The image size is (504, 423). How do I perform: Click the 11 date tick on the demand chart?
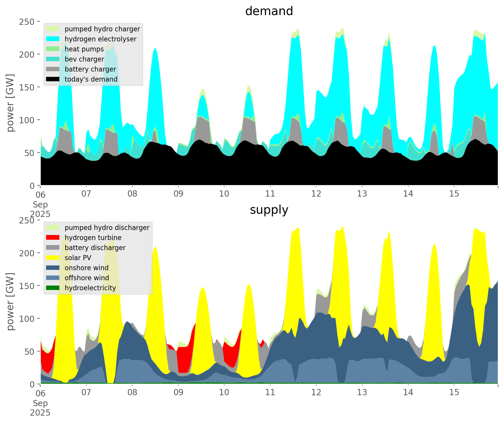270,194
